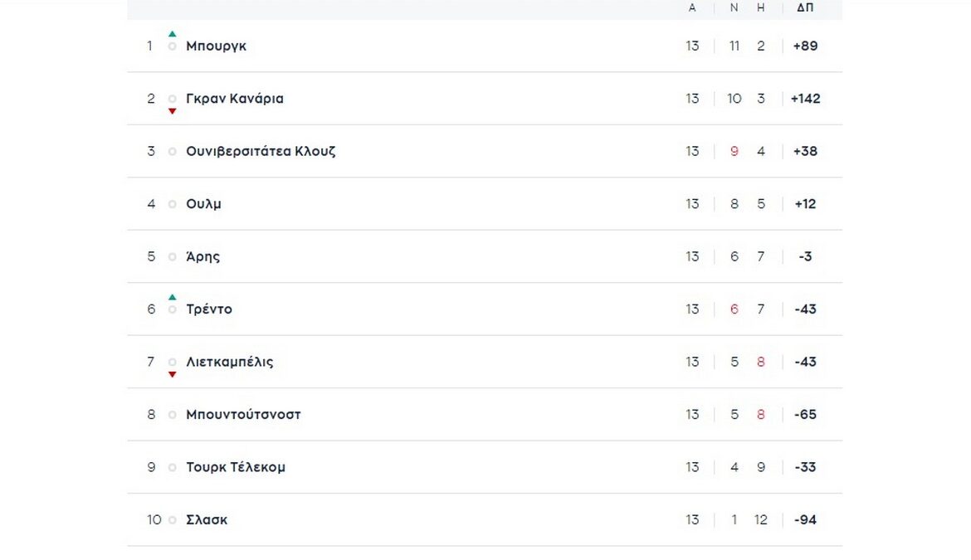Image resolution: width=971 pixels, height=560 pixels.
Task: Click the red down arrow beside Λιετκαμπέλις
Action: (173, 374)
